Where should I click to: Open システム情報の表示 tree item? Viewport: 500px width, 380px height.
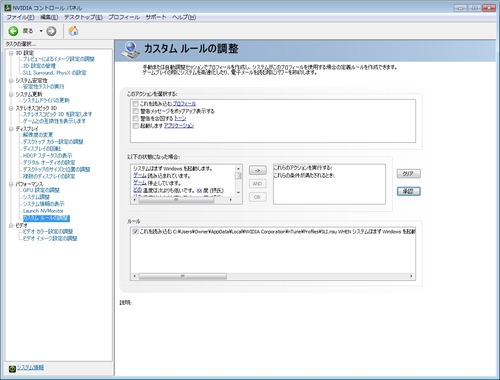pos(43,204)
